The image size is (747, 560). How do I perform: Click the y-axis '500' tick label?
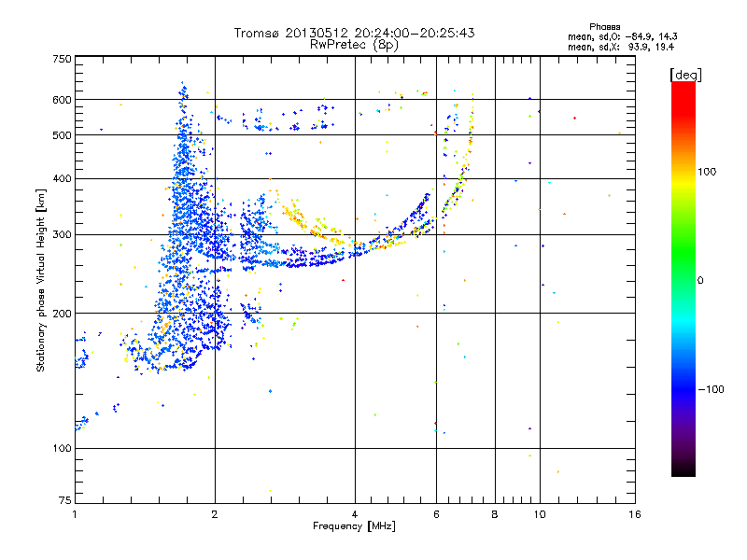click(x=62, y=135)
